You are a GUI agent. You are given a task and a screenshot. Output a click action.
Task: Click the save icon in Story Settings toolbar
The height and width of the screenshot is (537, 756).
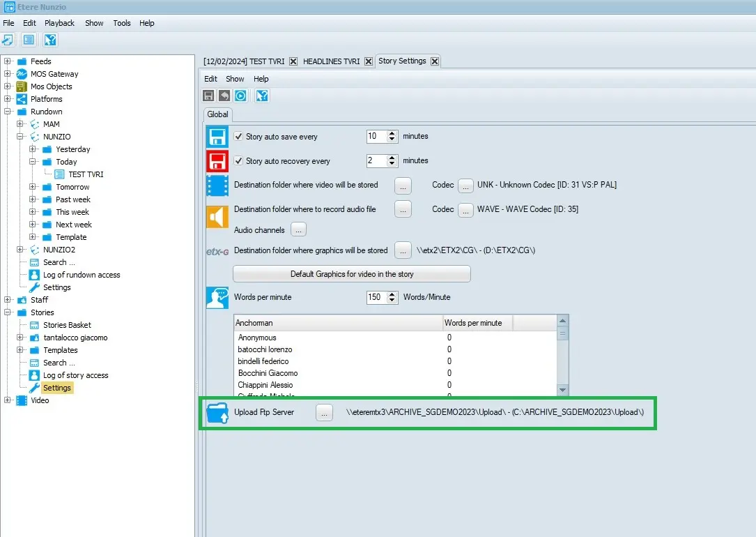tap(208, 96)
